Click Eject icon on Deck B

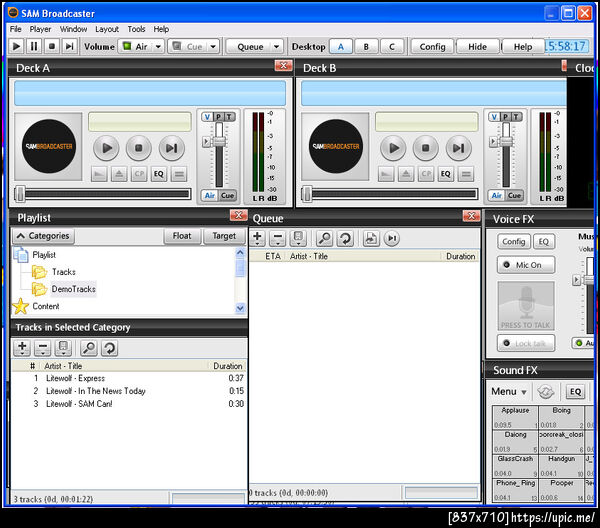click(x=406, y=174)
